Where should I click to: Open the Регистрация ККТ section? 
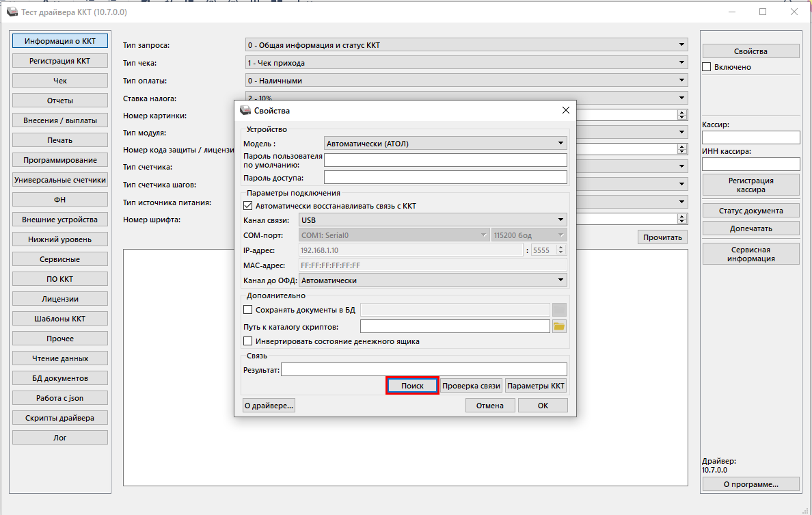pos(59,61)
